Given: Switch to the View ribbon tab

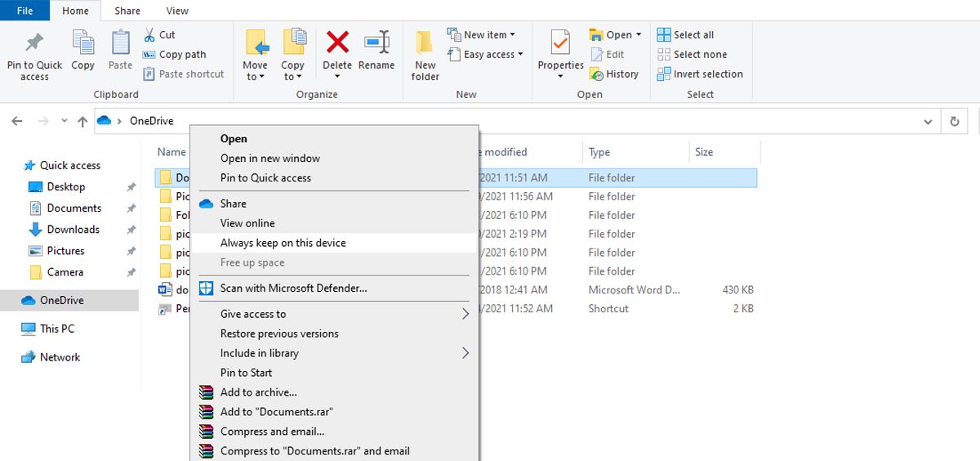Looking at the screenshot, I should [x=177, y=11].
